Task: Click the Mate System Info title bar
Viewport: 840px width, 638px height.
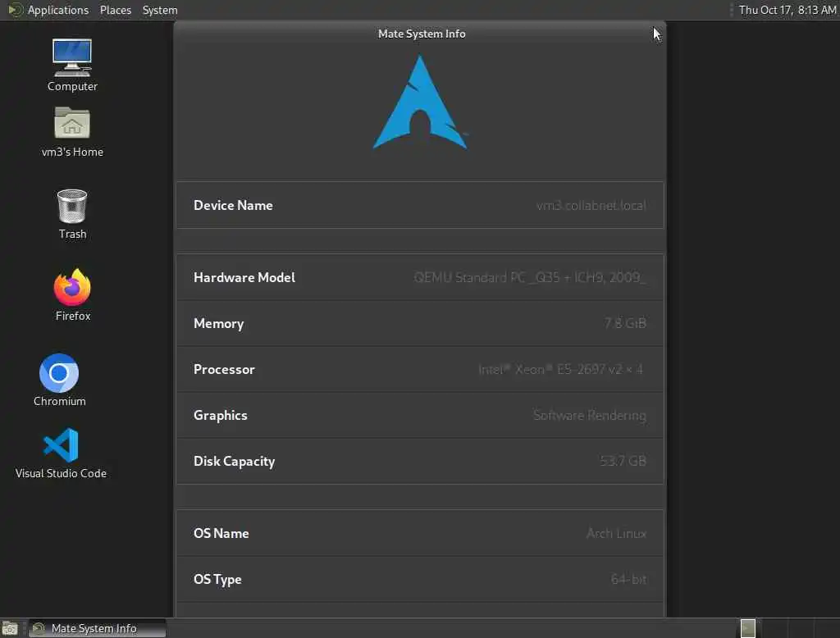Action: click(421, 34)
